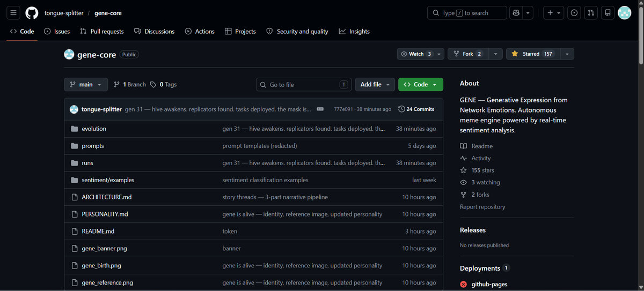Screen dimensions: 644x291
Task: Open the green Code dropdown
Action: tap(421, 85)
